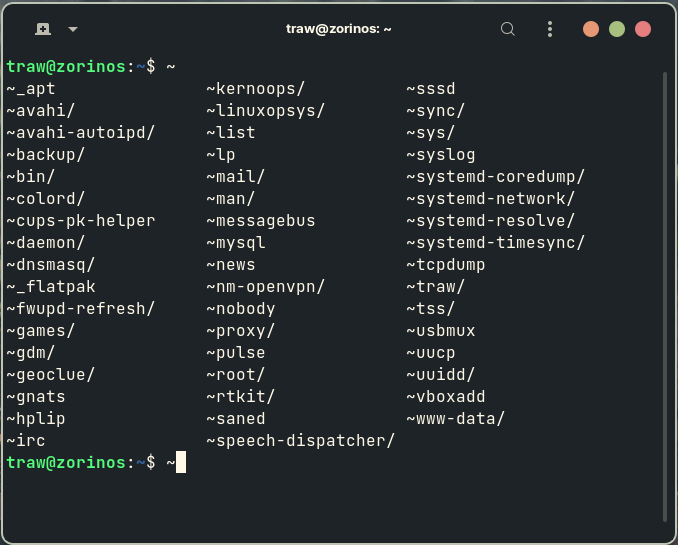Screen dimensions: 678x545
Task: Click the ~pulse entry
Action: 236,353
